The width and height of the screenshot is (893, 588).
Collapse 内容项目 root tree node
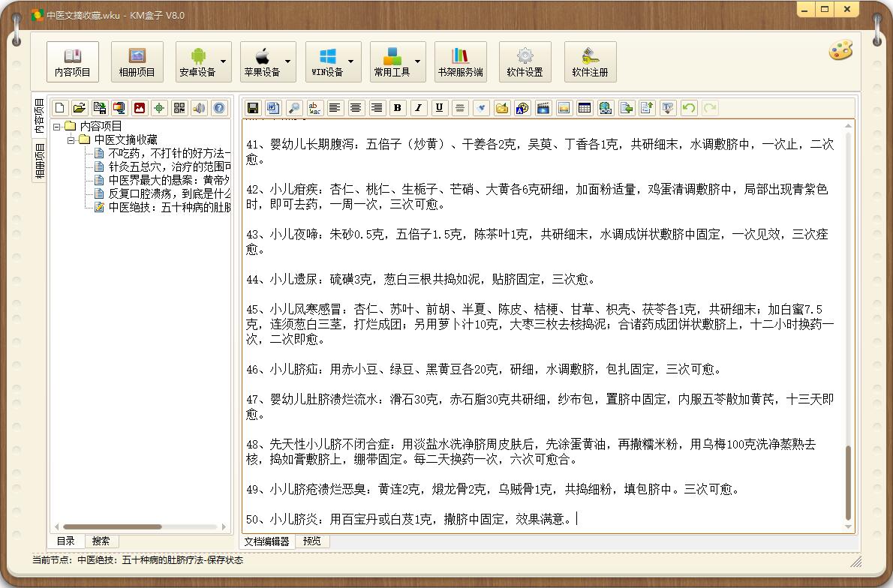57,126
